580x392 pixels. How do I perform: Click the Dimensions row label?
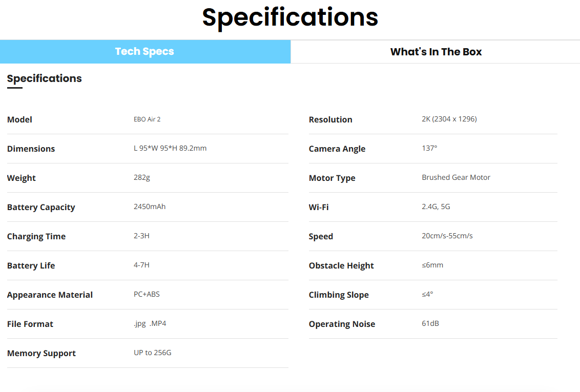31,149
